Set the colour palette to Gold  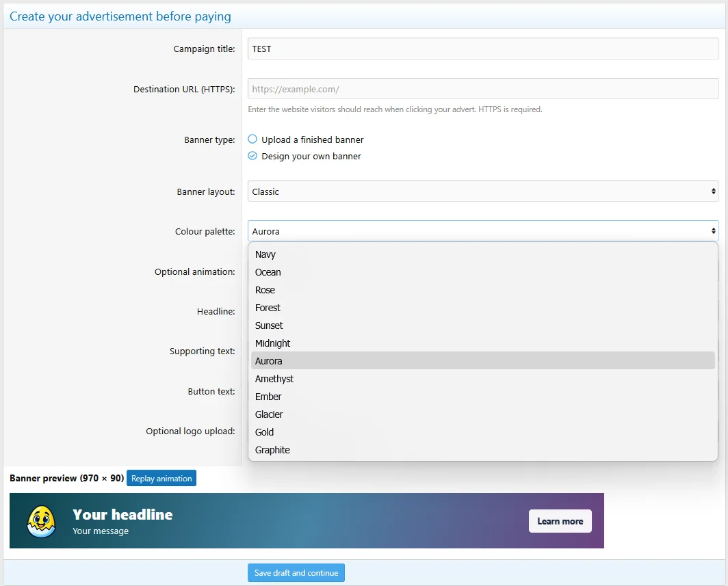click(483, 432)
